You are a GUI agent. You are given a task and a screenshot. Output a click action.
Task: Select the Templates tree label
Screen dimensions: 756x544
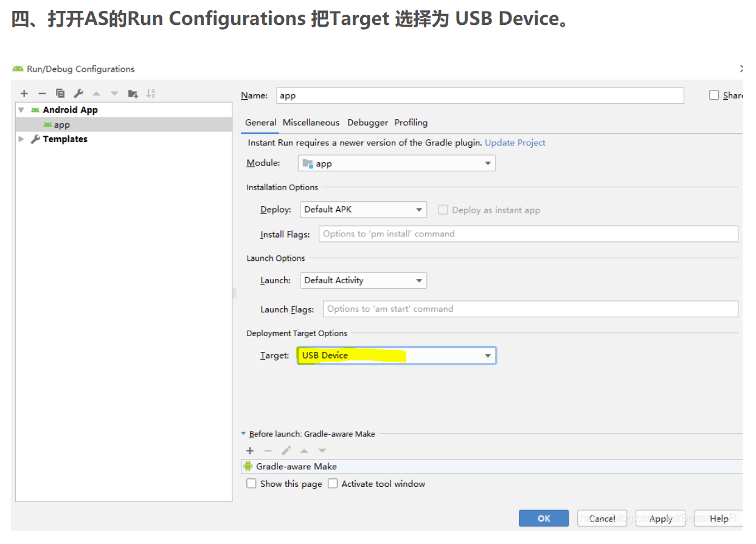click(65, 139)
